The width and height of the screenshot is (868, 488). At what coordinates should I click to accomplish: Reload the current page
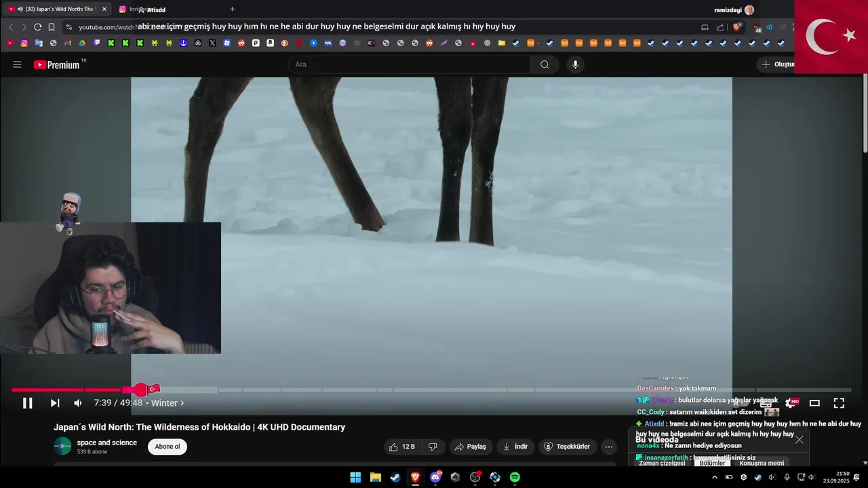(38, 27)
